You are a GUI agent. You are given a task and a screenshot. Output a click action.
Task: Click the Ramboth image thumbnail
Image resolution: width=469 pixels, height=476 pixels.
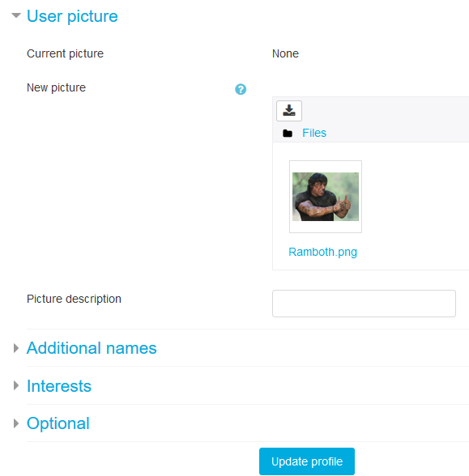(x=326, y=197)
